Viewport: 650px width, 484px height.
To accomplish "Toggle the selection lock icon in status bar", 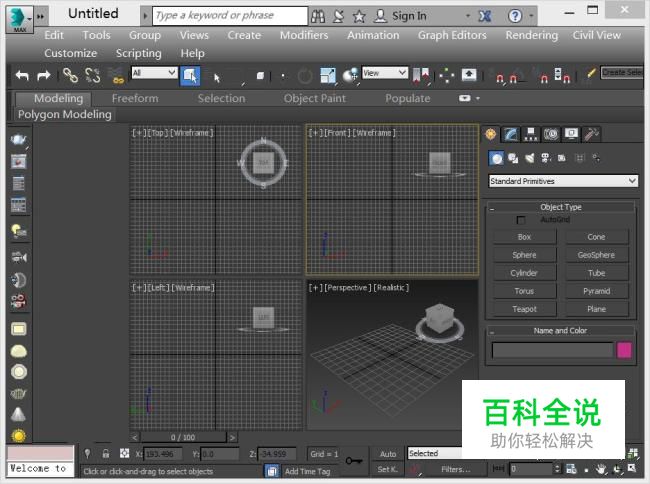I will [106, 453].
